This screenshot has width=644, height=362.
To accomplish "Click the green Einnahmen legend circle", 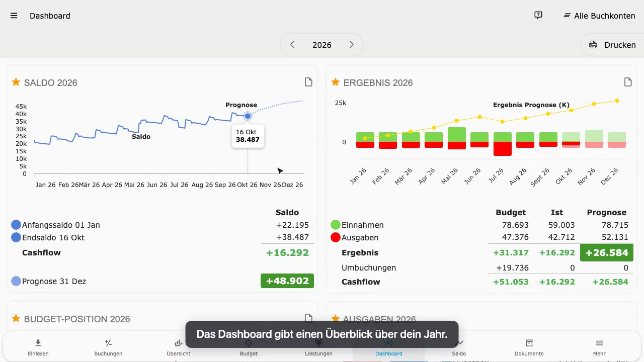I will (336, 225).
